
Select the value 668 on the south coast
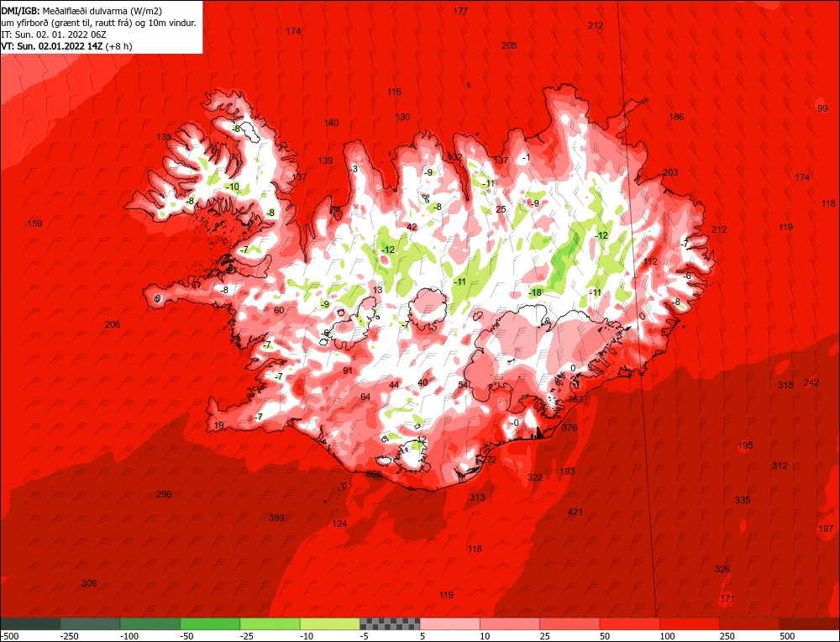tap(374, 474)
